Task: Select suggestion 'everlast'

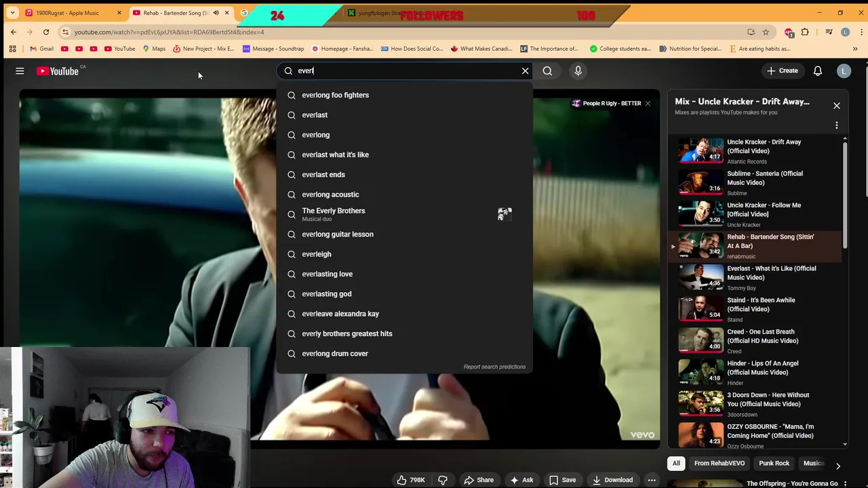Action: (404, 115)
